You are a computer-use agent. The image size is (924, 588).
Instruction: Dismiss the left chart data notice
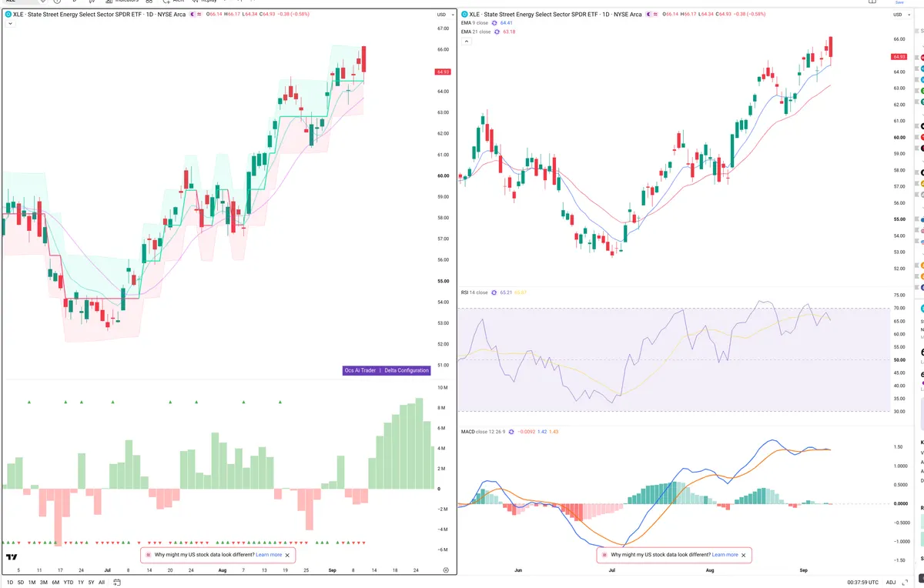pos(288,554)
